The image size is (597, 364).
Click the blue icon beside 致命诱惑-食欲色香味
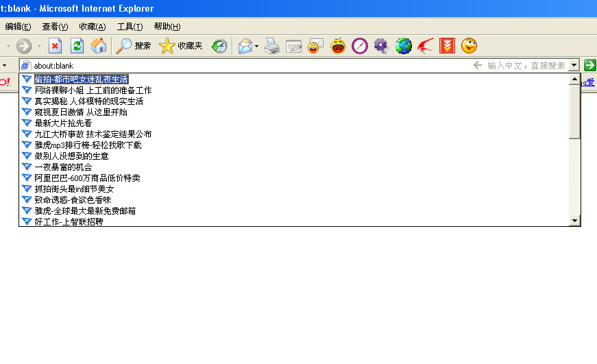27,199
